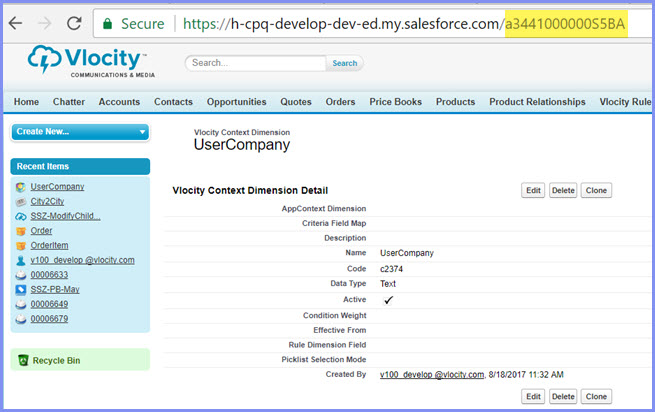The width and height of the screenshot is (655, 412).
Task: Open SSZ-PB-May recent item link
Action: 55,289
